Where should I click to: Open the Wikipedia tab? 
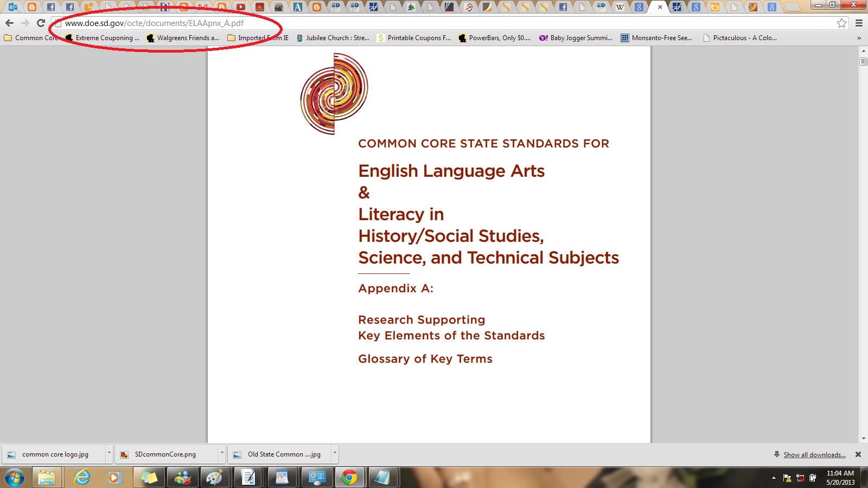pyautogui.click(x=620, y=7)
